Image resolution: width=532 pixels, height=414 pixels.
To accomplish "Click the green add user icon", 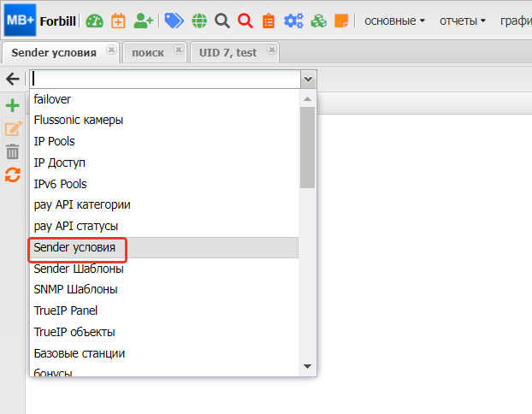I will (144, 20).
